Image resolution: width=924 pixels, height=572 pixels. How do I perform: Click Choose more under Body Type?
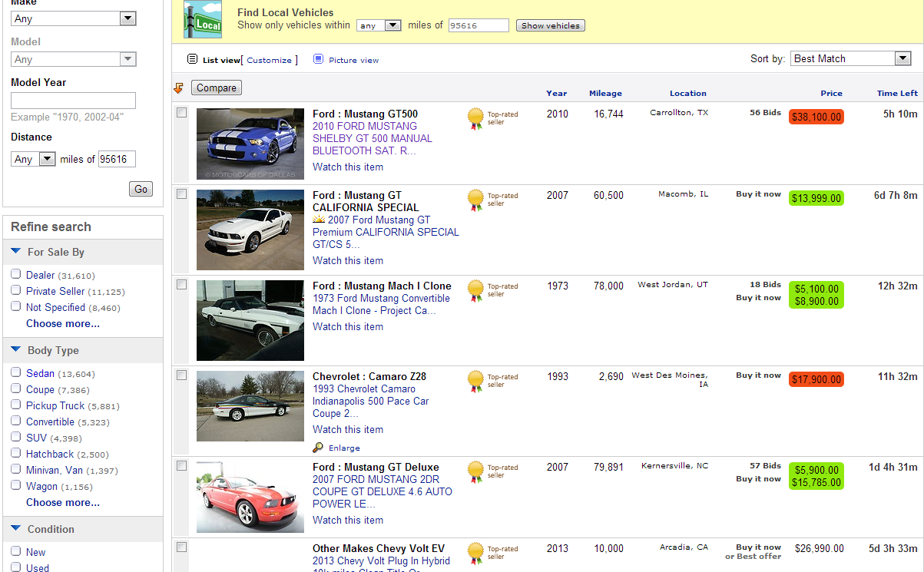click(x=63, y=502)
